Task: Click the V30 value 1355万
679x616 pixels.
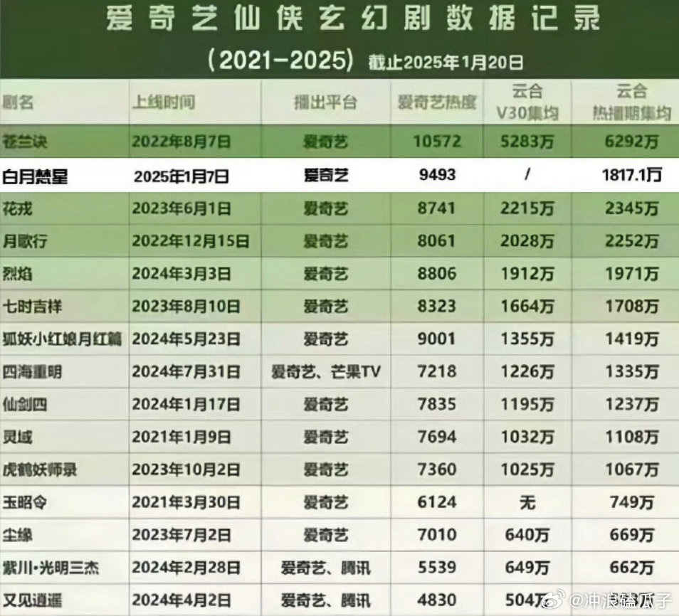Action: click(527, 339)
